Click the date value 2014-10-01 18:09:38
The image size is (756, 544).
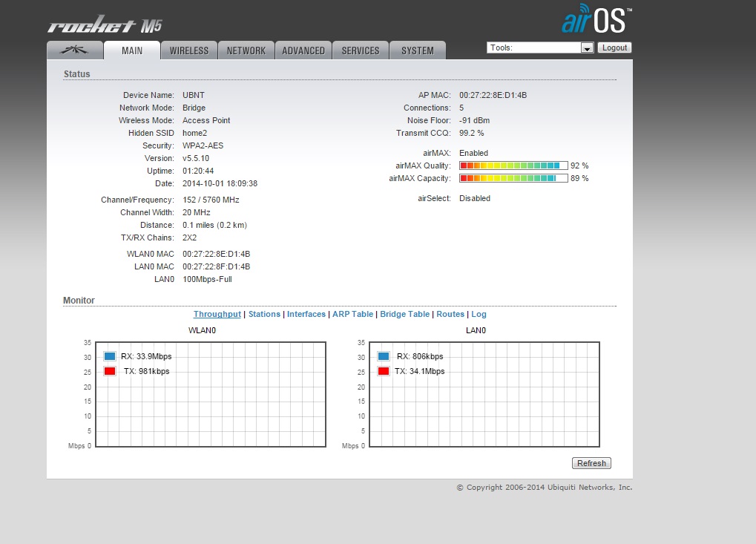tap(220, 183)
